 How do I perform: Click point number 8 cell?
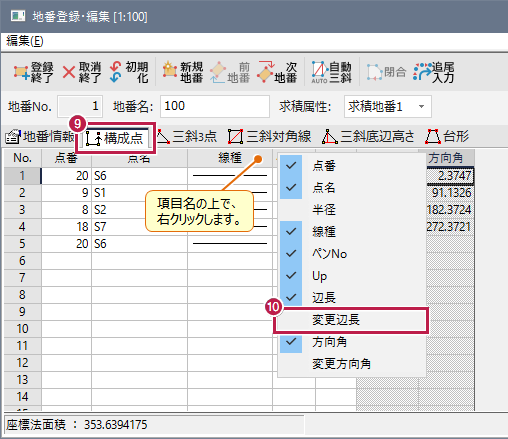[67, 210]
